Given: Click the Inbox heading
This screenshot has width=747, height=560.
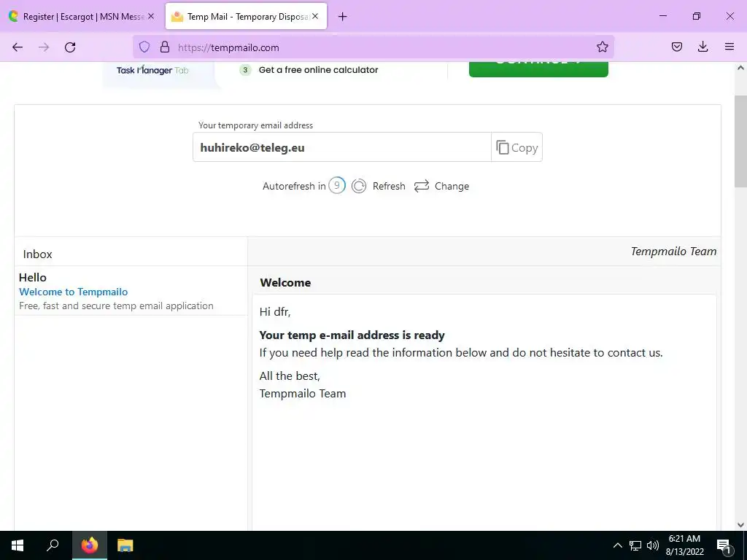Looking at the screenshot, I should tap(38, 254).
